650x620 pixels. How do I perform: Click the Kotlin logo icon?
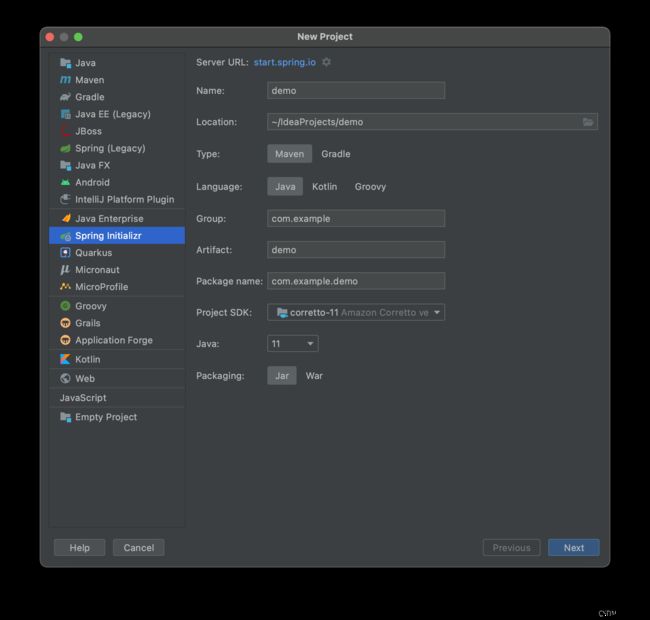65,359
